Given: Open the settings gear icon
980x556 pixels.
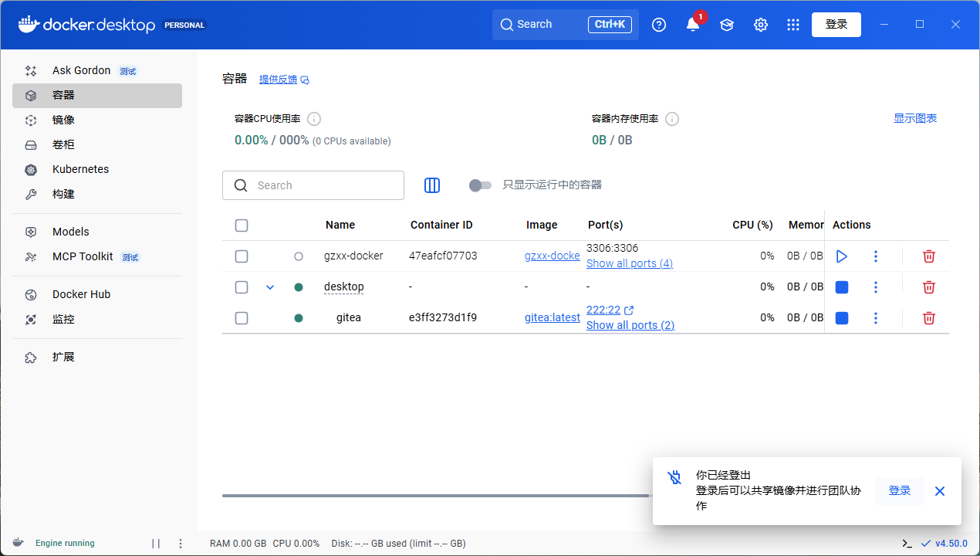Looking at the screenshot, I should pos(761,25).
